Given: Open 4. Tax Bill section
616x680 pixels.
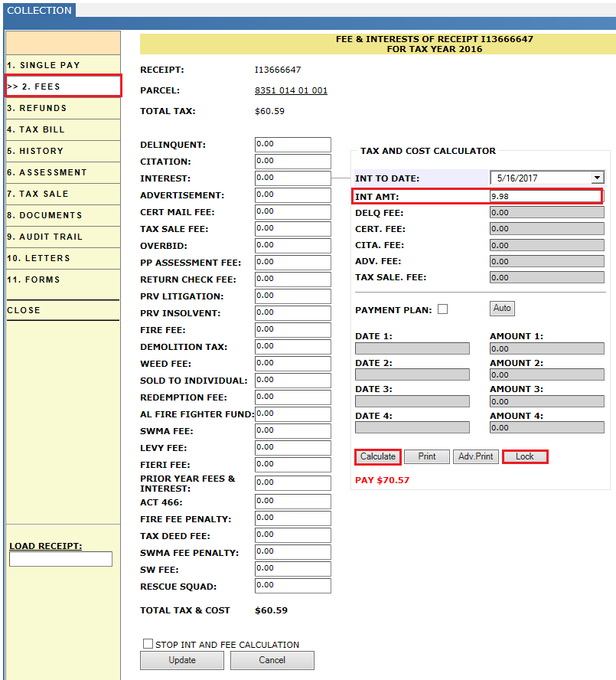Looking at the screenshot, I should (x=63, y=129).
